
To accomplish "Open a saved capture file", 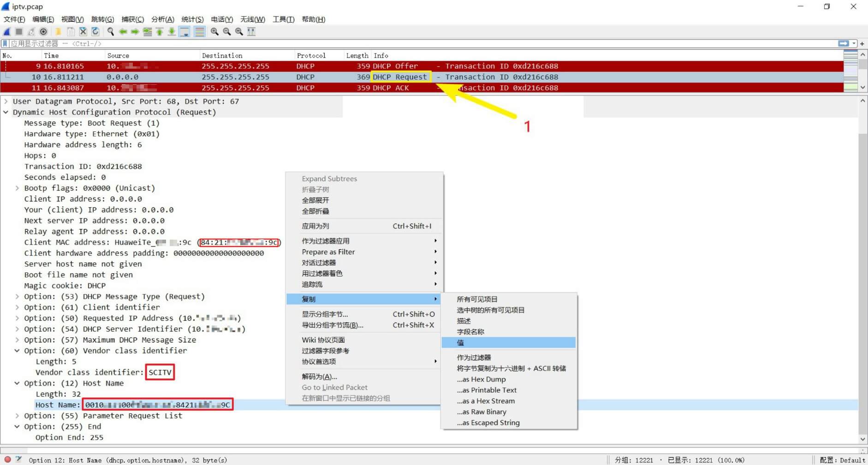I will pos(58,31).
